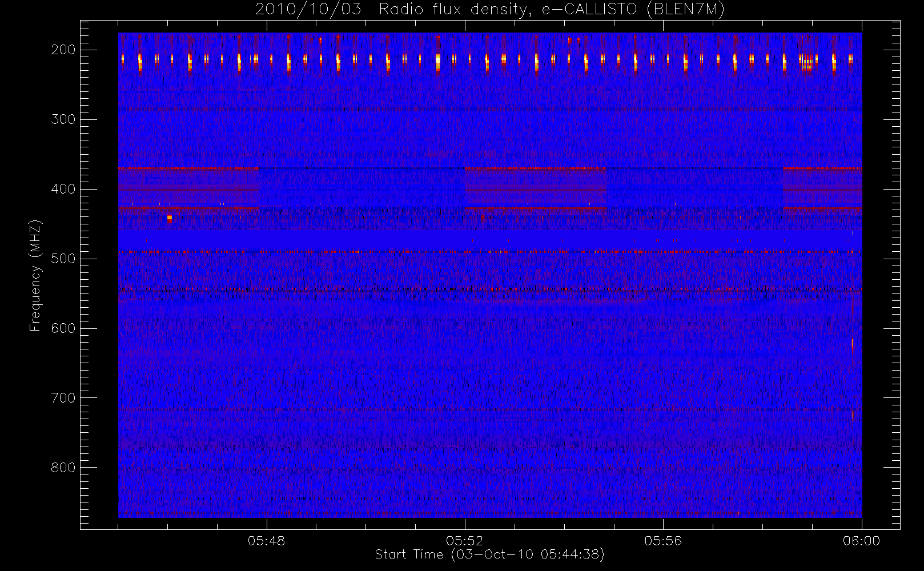The width and height of the screenshot is (924, 571).
Task: Click the 05:48 time tick label
Action: click(x=267, y=541)
